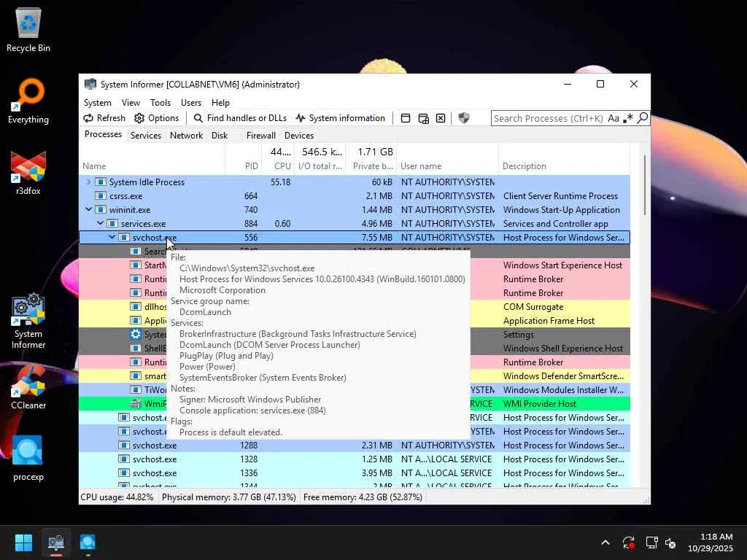Open the Everything desktop shortcut
This screenshot has height=560, width=747.
[28, 101]
